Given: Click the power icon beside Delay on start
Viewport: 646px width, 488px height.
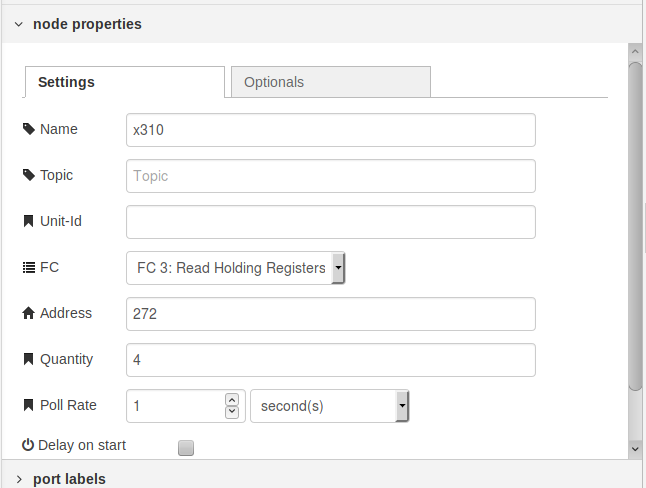Looking at the screenshot, I should (28, 445).
